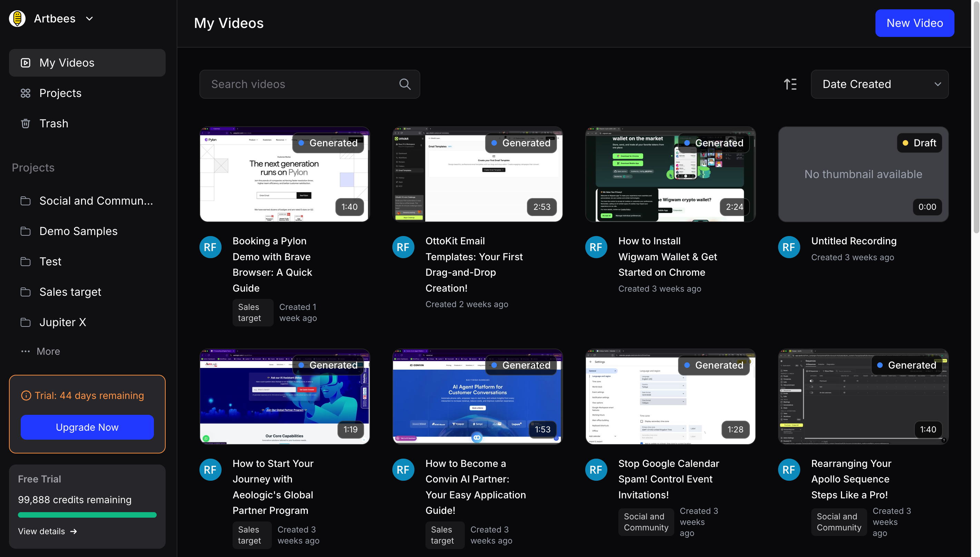The width and height of the screenshot is (980, 557).
Task: Click Upgrade Now
Action: [87, 427]
